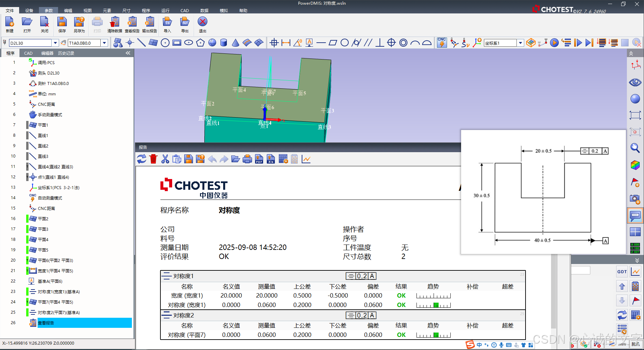This screenshot has width=644, height=350.
Task: Click the 另存为 save-as button
Action: (x=79, y=25)
